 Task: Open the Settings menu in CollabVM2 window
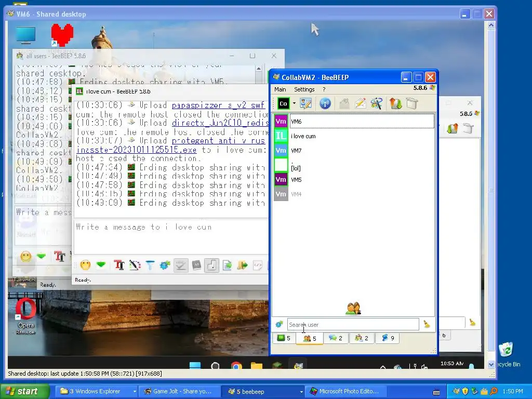304,89
